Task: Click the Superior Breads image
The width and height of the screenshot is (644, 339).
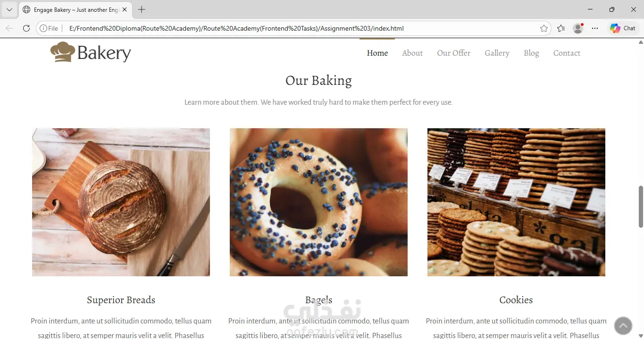Action: pos(121,202)
